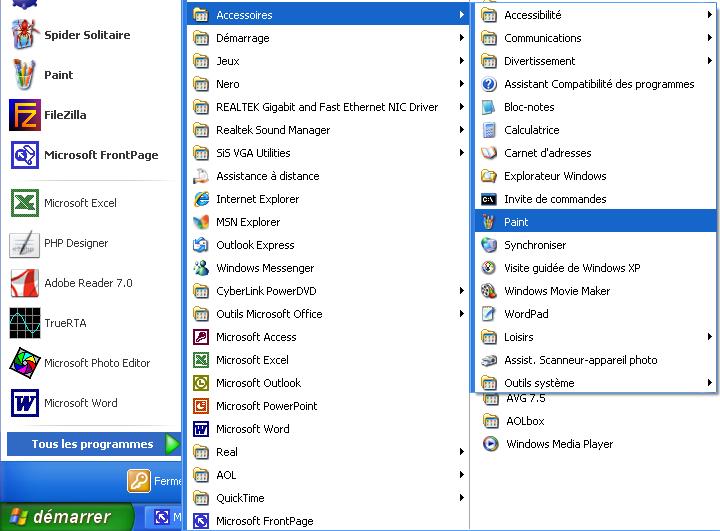
Task: Open Explorateur Windows menu entry
Action: 596,176
